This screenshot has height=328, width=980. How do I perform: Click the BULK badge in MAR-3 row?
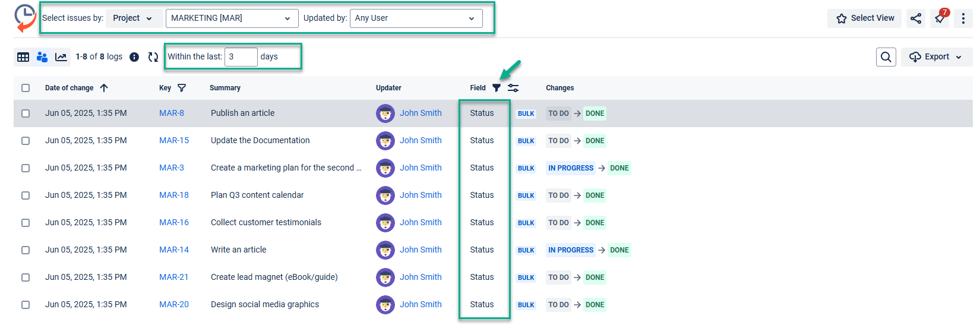point(526,168)
